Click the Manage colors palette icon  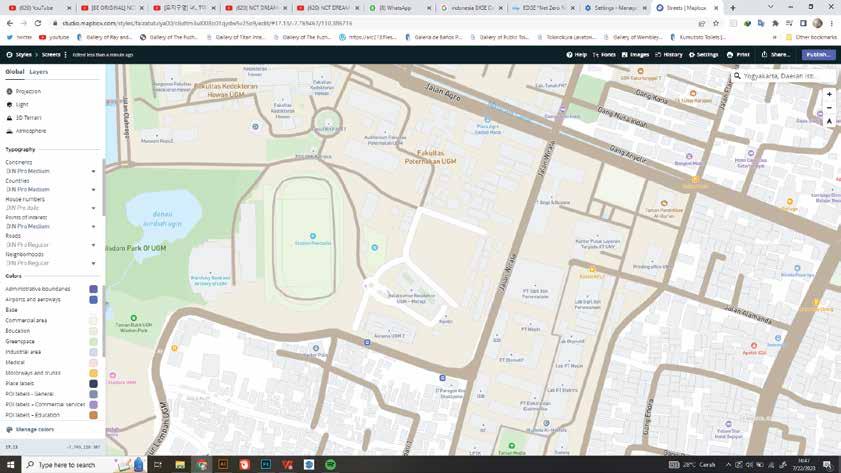pos(9,430)
